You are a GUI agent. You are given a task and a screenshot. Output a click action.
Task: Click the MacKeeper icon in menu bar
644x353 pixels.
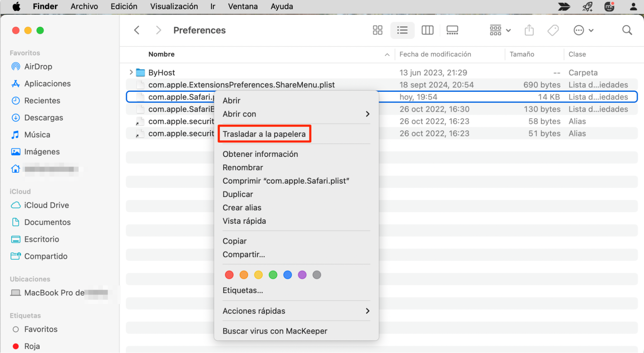(610, 6)
